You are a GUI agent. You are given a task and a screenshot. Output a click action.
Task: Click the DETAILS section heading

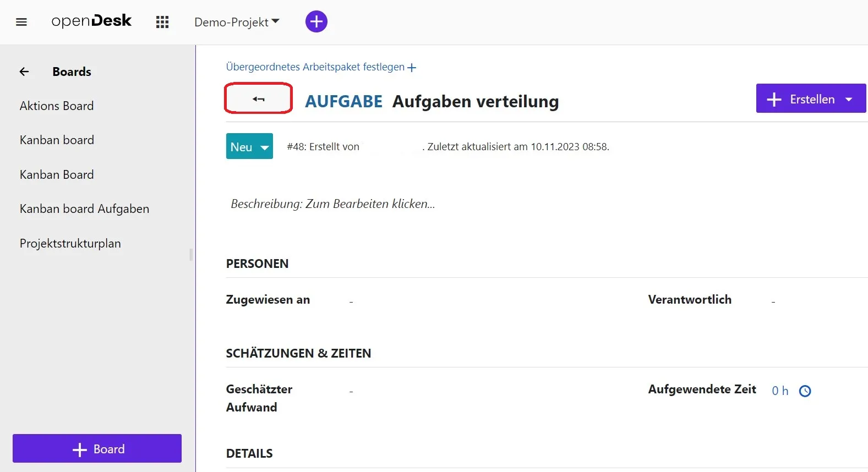click(249, 453)
